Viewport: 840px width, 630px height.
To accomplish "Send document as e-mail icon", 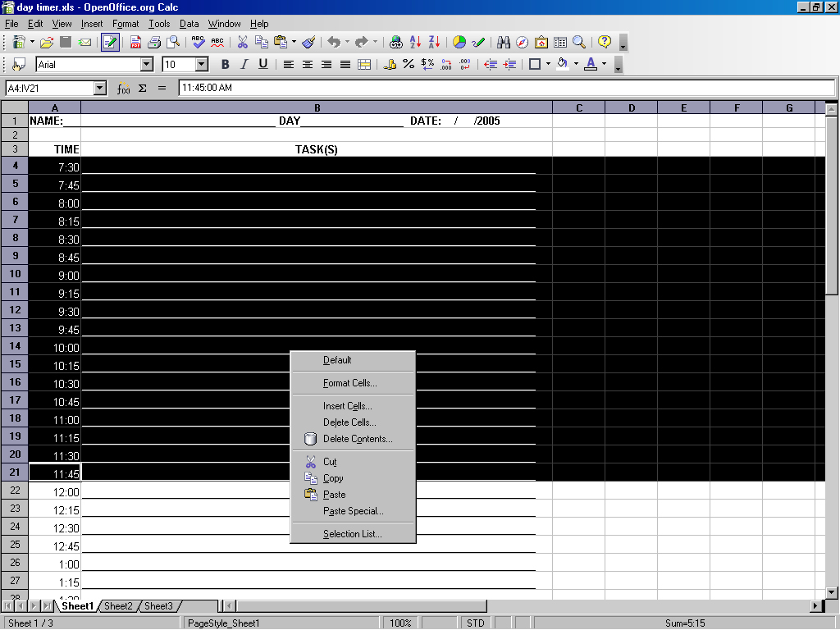I will pyautogui.click(x=84, y=43).
